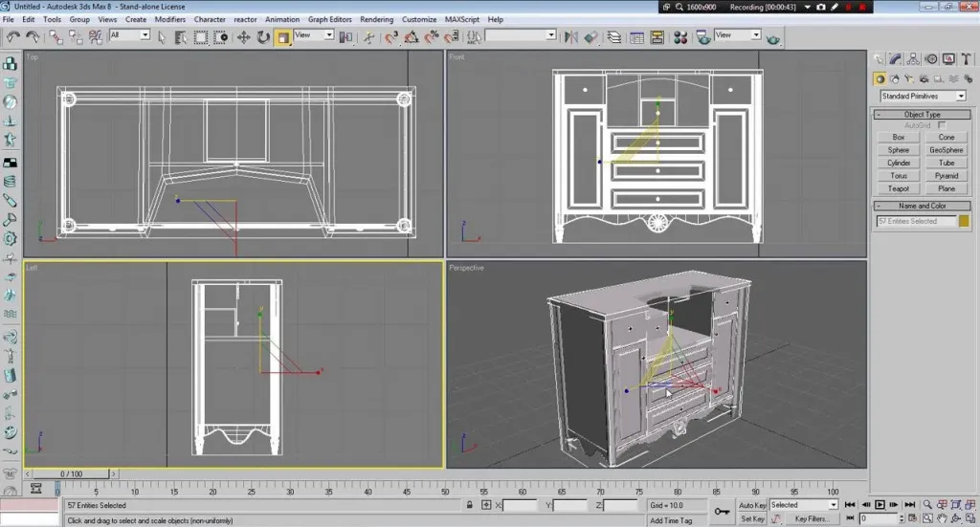Click the Pyramid object type button
The image size is (980, 527).
pos(947,176)
